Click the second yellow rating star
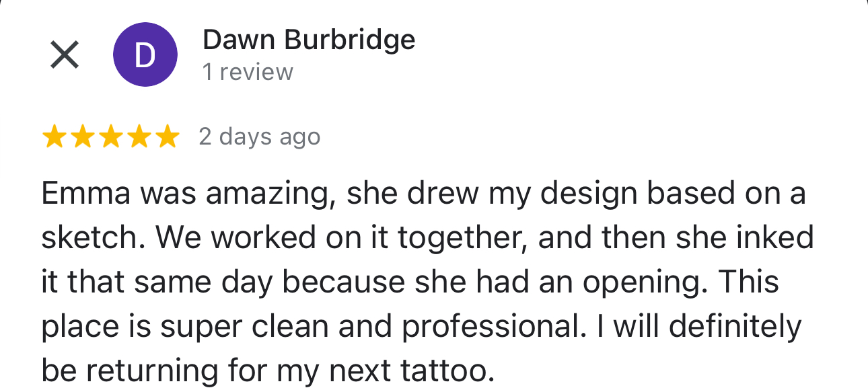The width and height of the screenshot is (868, 390). [82, 137]
